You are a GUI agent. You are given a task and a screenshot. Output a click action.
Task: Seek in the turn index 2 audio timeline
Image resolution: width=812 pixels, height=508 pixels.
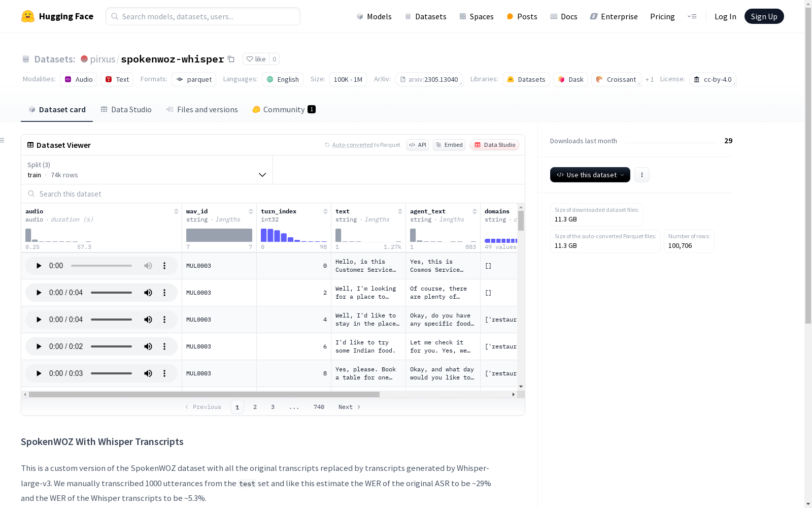pos(111,293)
